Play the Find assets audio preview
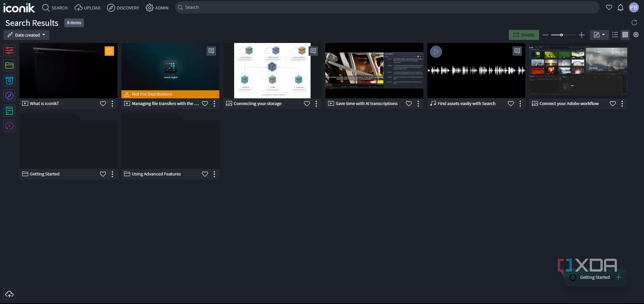 [436, 52]
